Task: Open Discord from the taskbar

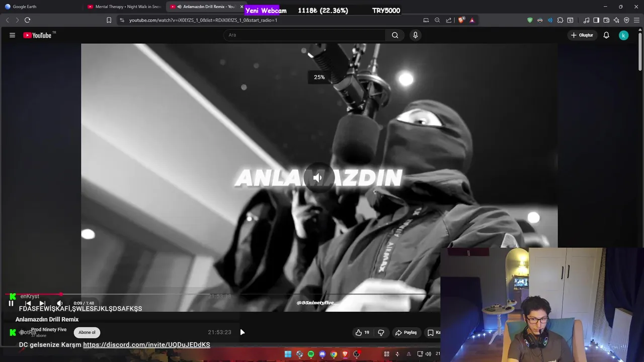Action: (323, 354)
